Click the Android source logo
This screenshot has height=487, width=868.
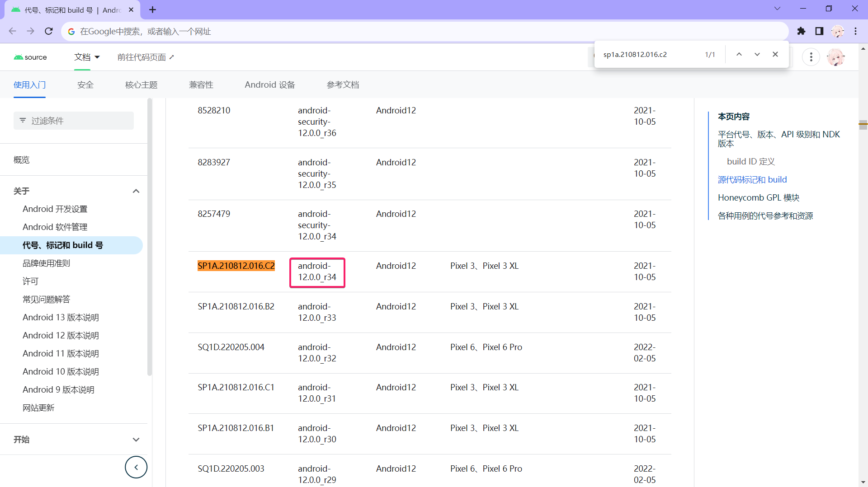coord(30,57)
